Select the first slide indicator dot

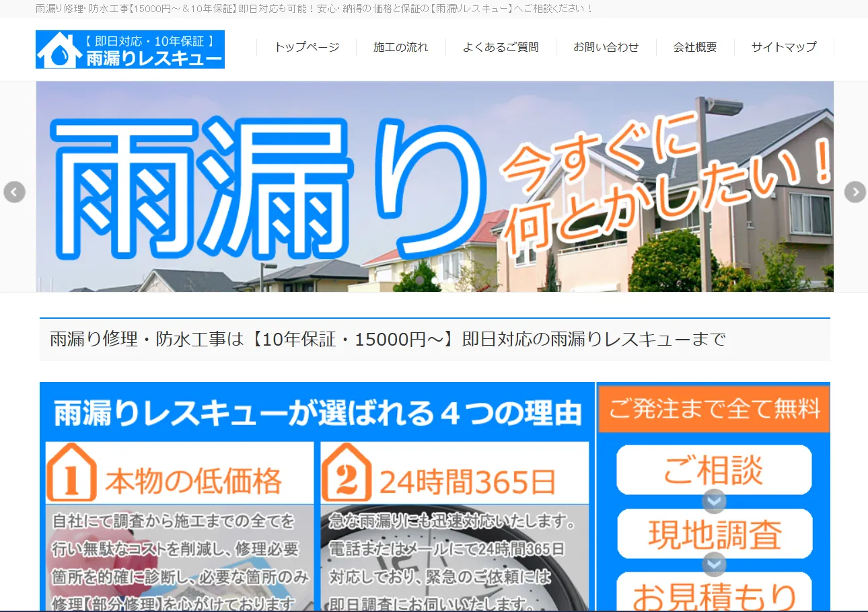click(420, 280)
